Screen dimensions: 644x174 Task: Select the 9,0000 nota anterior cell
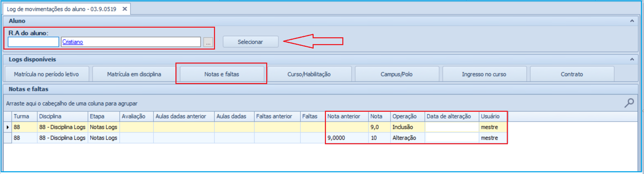coord(347,138)
